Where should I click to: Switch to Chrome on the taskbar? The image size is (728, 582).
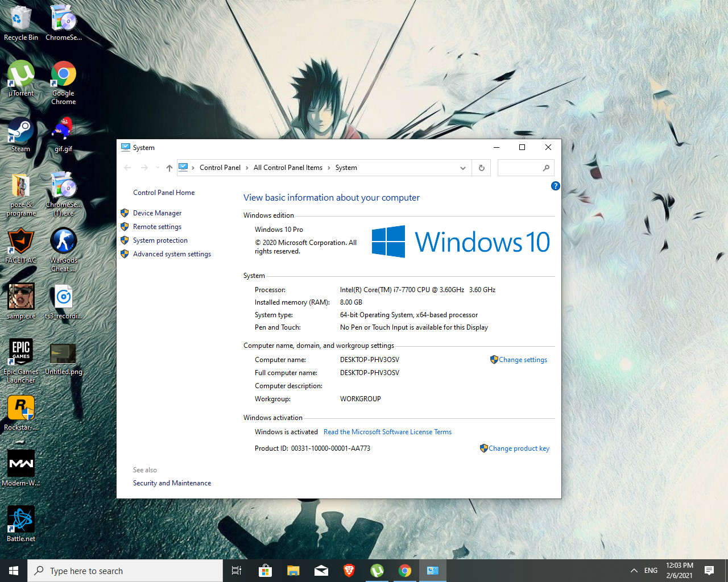[405, 571]
